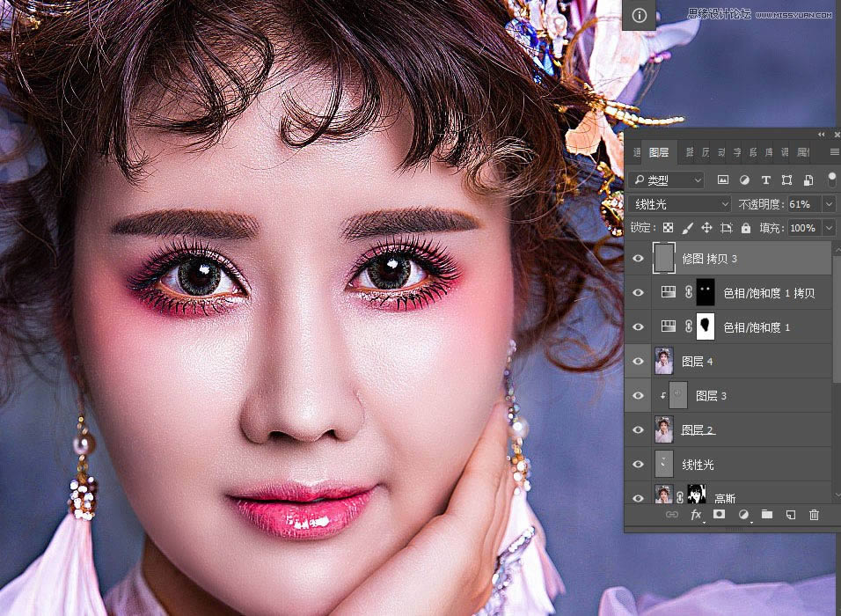
Task: Open the layers panel hamburger menu
Action: click(x=835, y=152)
